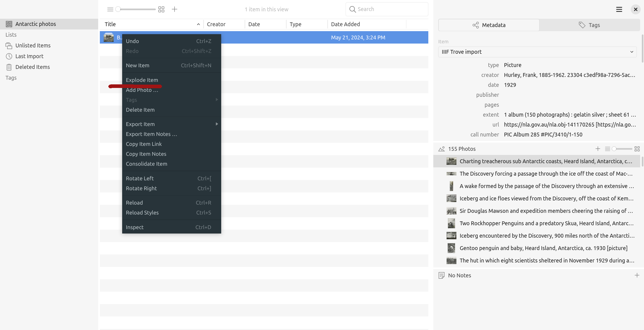The width and height of the screenshot is (644, 330).
Task: Choose Rotate Left
Action: point(172,178)
